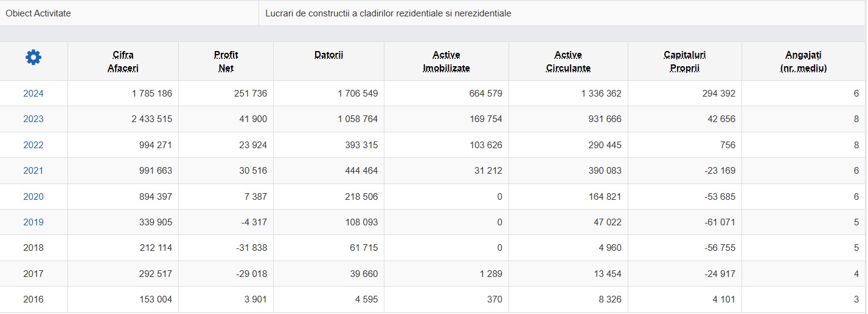Viewport: 868px width, 314px height.
Task: Click the Angajați (nr. mediu) header
Action: point(803,61)
